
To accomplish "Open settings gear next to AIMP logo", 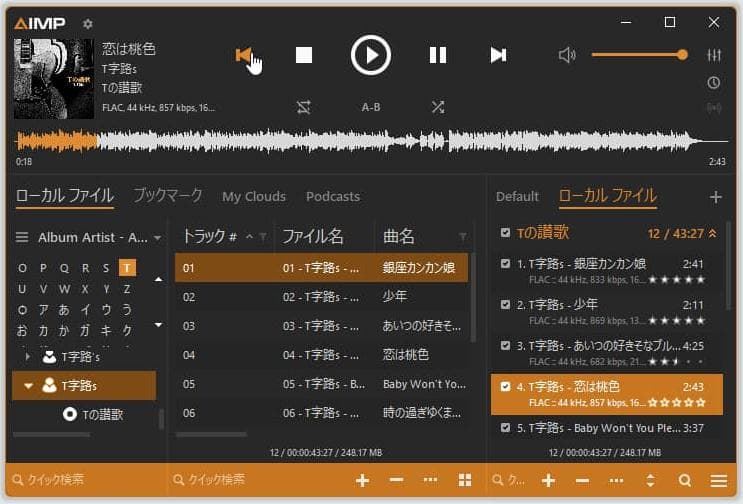I will [88, 23].
